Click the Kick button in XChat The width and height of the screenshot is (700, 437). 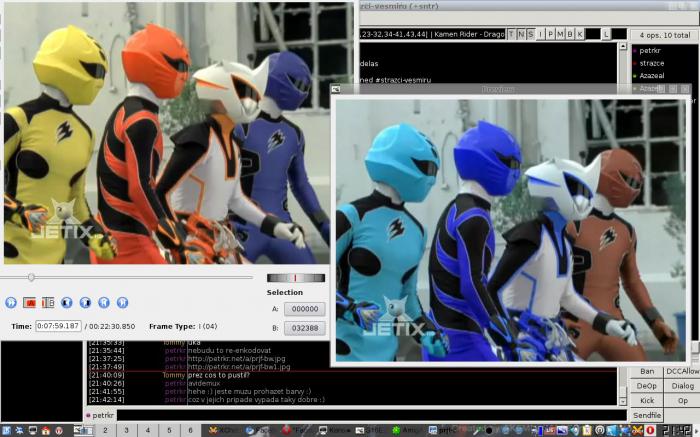(647, 400)
